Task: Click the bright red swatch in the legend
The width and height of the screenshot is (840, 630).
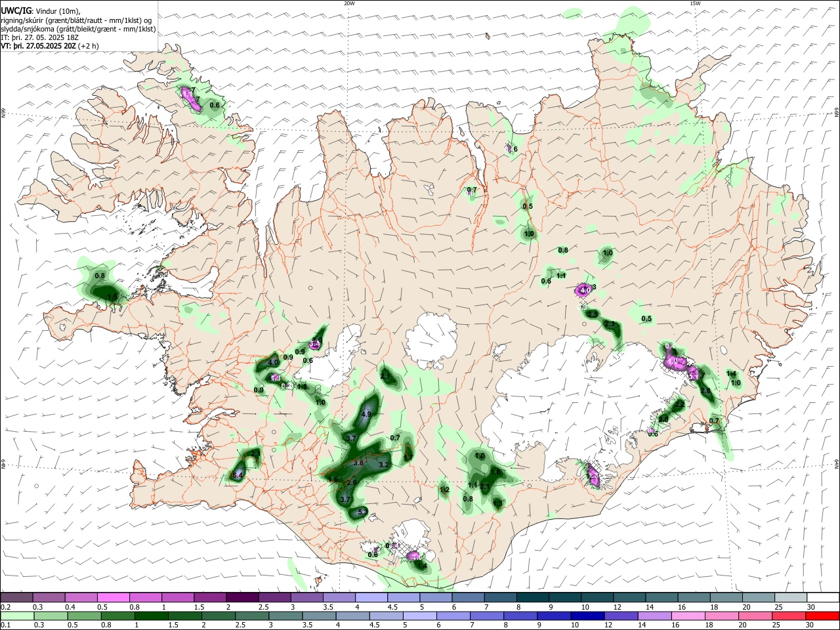Action: tap(822, 616)
